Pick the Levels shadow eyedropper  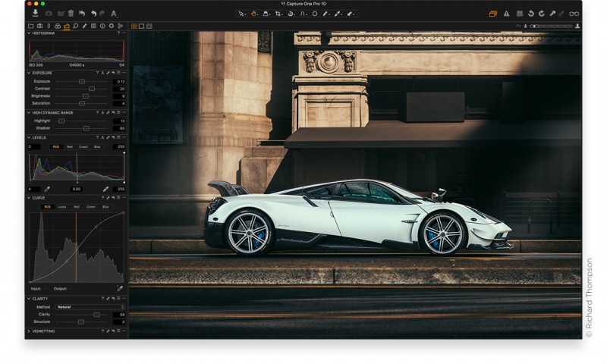click(x=46, y=189)
